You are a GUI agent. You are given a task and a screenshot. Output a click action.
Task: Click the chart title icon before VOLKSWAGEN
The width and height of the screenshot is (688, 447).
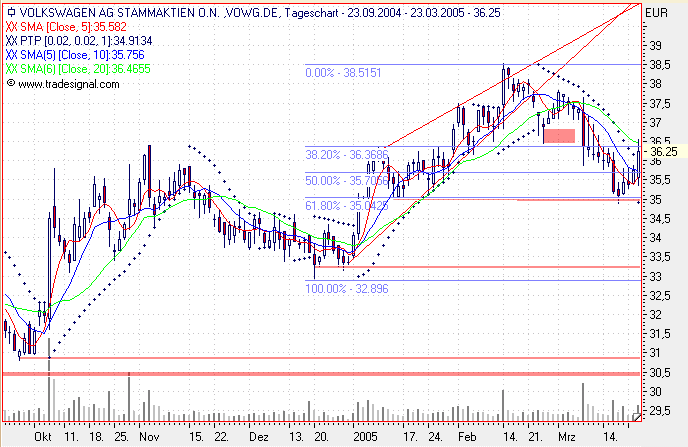tap(11, 13)
